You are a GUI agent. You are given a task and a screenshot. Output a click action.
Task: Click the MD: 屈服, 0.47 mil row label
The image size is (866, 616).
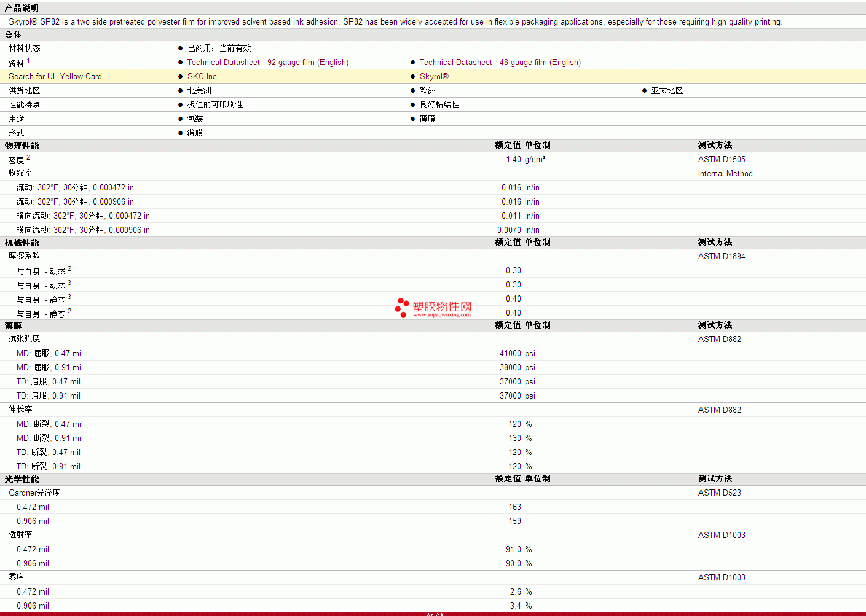click(50, 353)
